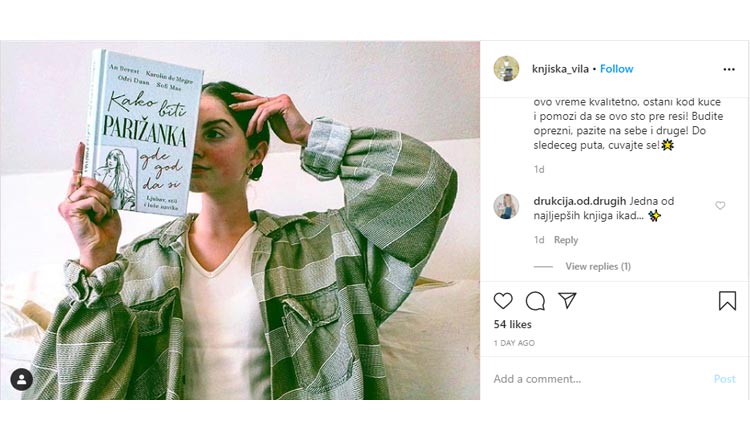Viewport: 750px width, 440px height.
Task: Like the post with heart icon
Action: [x=503, y=301]
